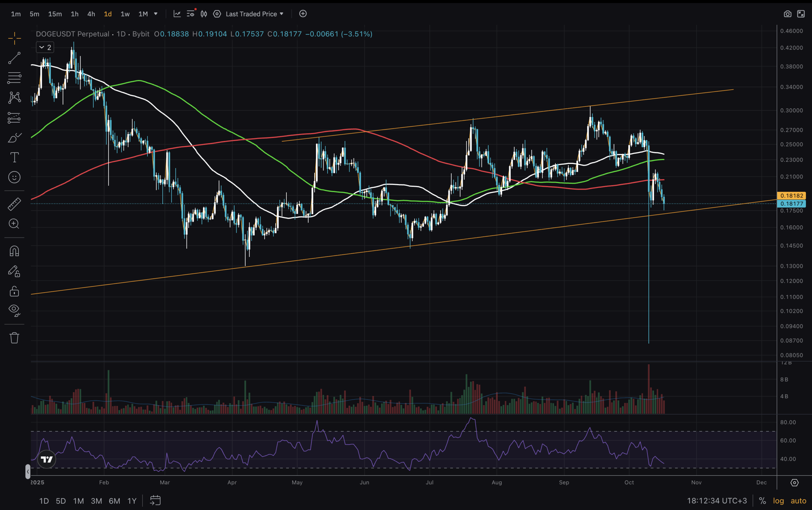The height and width of the screenshot is (510, 812).
Task: Expand more timeframes dropdown after 1M
Action: (x=155, y=14)
